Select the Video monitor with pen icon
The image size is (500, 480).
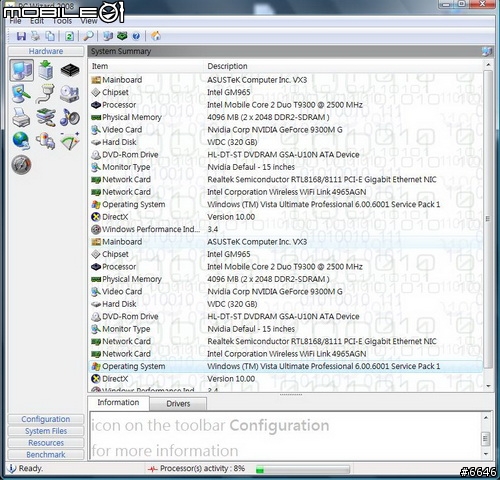[21, 94]
